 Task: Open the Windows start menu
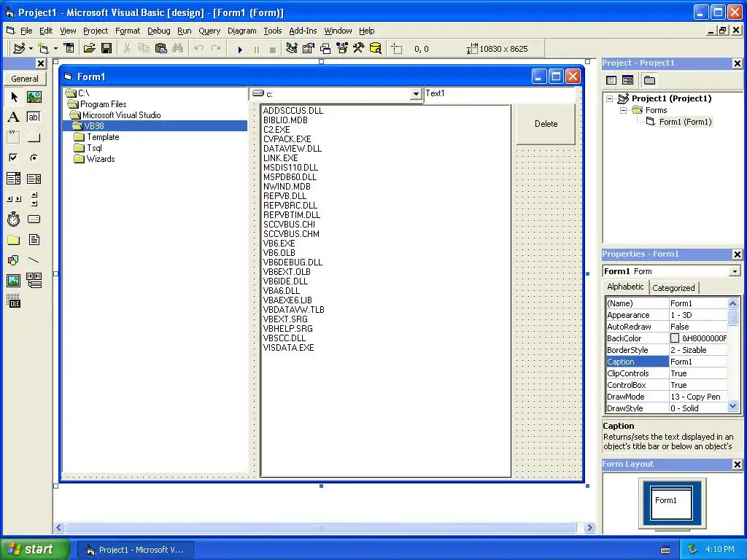click(x=35, y=549)
